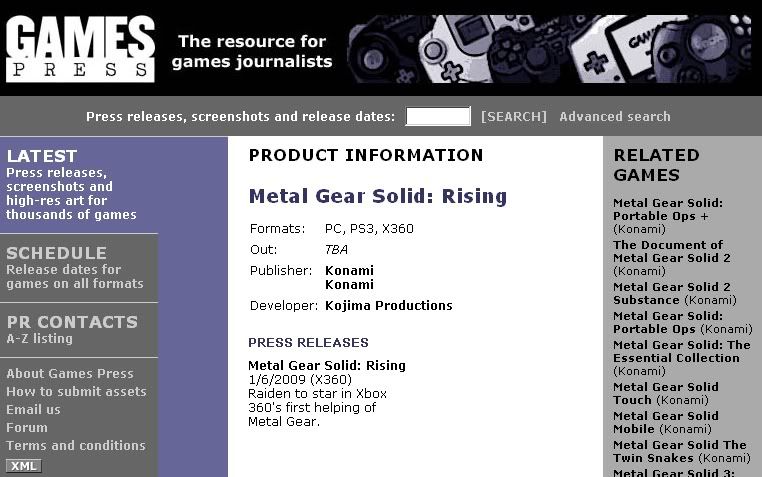The image size is (762, 477).
Task: Click the first Konami publisher link
Action: [349, 271]
